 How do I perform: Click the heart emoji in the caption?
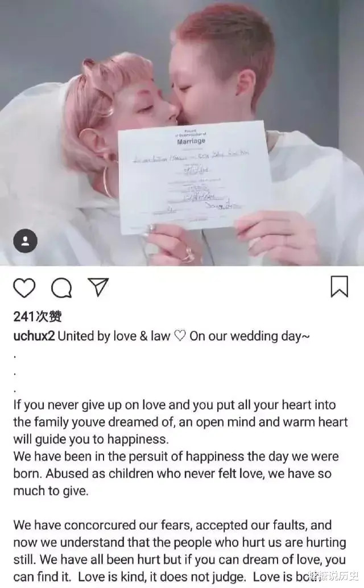180,336
